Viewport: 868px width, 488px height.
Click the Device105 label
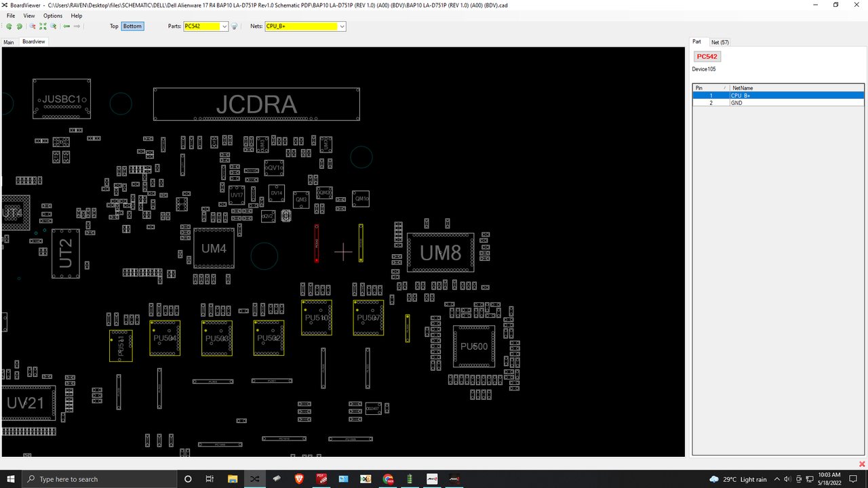(704, 69)
